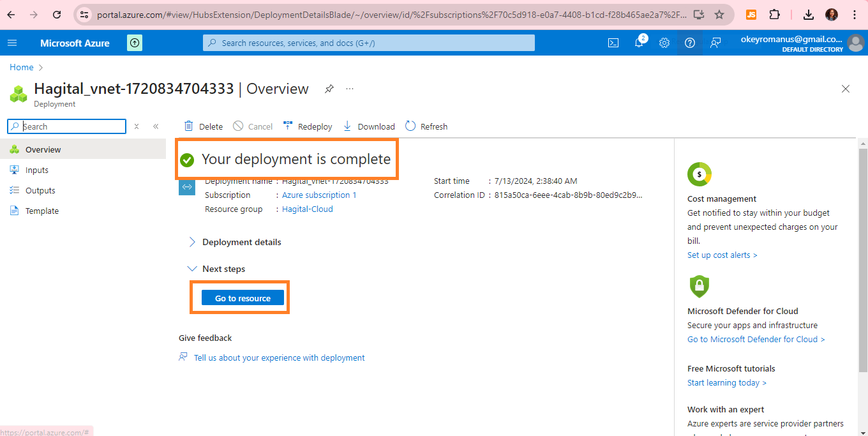This screenshot has width=868, height=436.
Task: Pin the deployment blade to dashboard
Action: click(x=329, y=89)
